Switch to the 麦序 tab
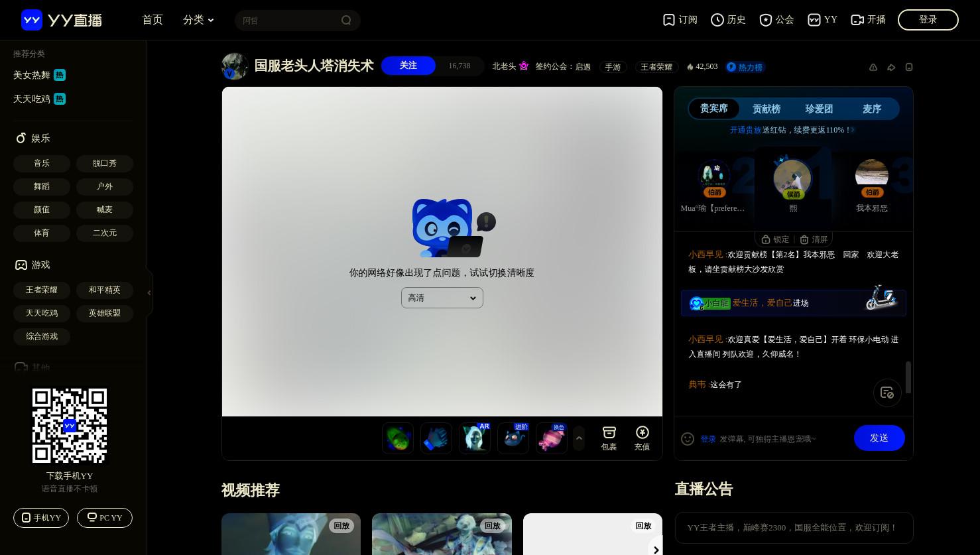Image resolution: width=980 pixels, height=555 pixels. coord(872,109)
